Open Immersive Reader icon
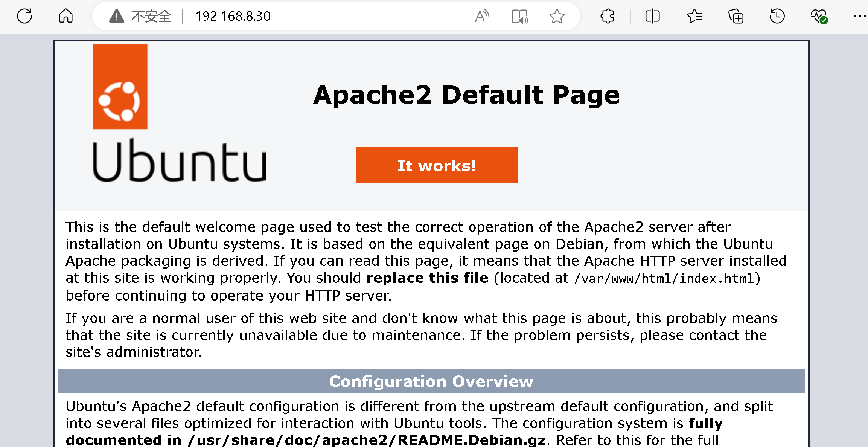868x447 pixels. point(519,17)
